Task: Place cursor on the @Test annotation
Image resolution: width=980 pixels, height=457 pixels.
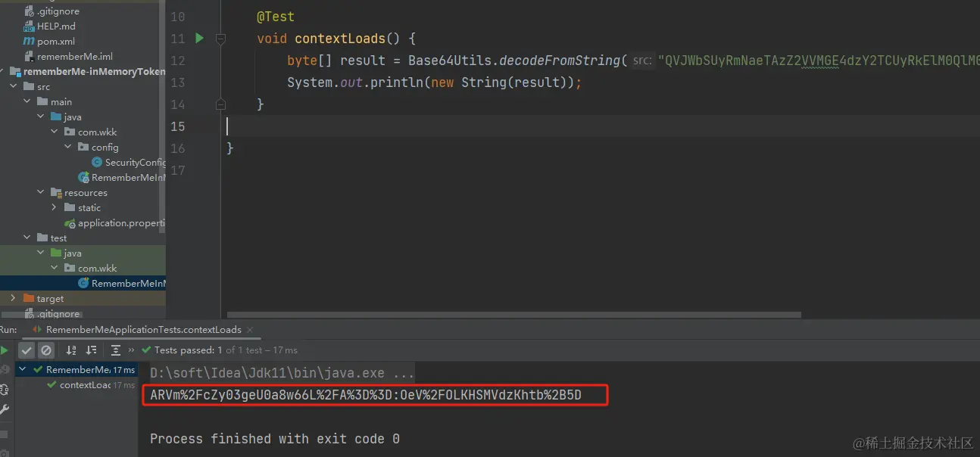Action: click(276, 17)
